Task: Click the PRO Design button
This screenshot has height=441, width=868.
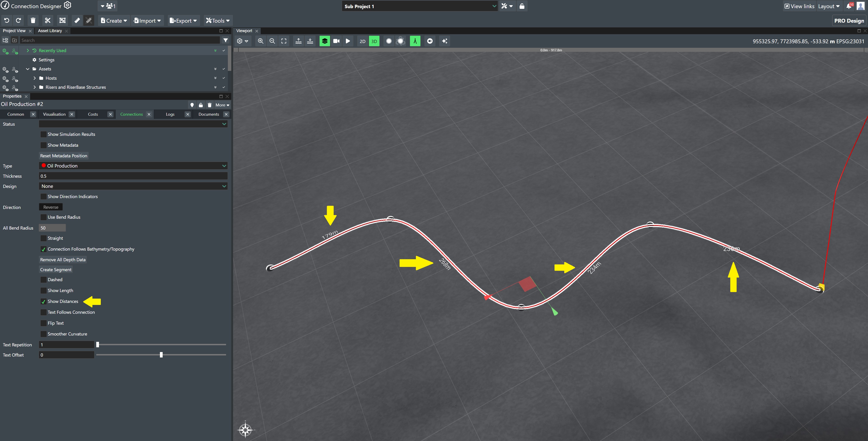Action: click(x=849, y=21)
